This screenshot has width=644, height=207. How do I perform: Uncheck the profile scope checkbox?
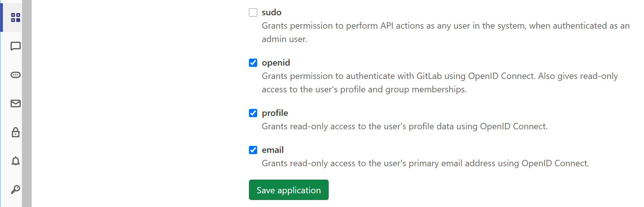(253, 113)
